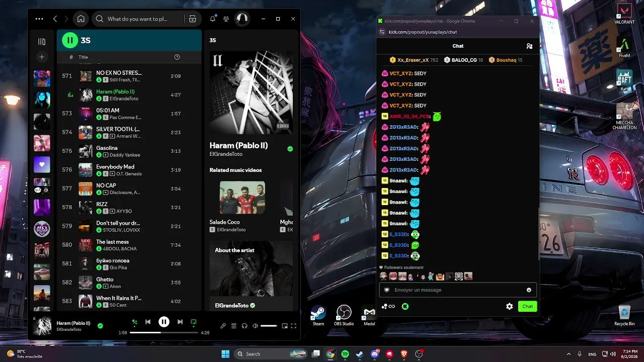
Task: Open the Recycle Bin on desktop
Action: pyautogui.click(x=624, y=315)
